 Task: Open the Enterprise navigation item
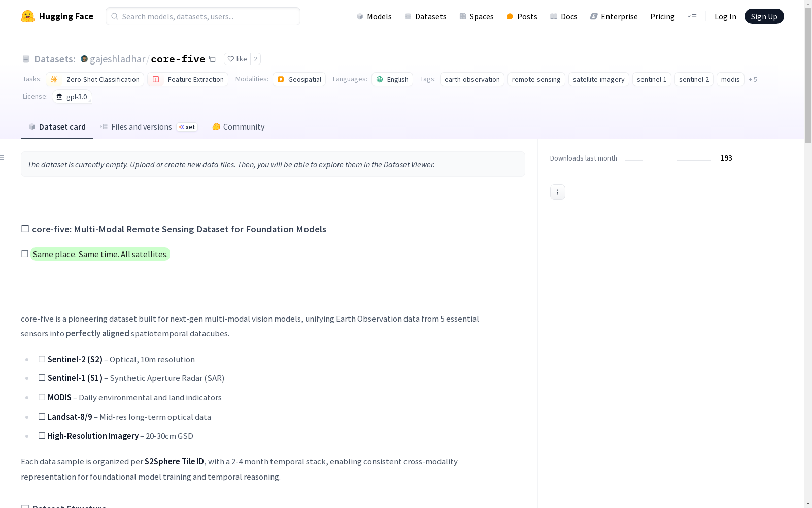[x=614, y=16]
